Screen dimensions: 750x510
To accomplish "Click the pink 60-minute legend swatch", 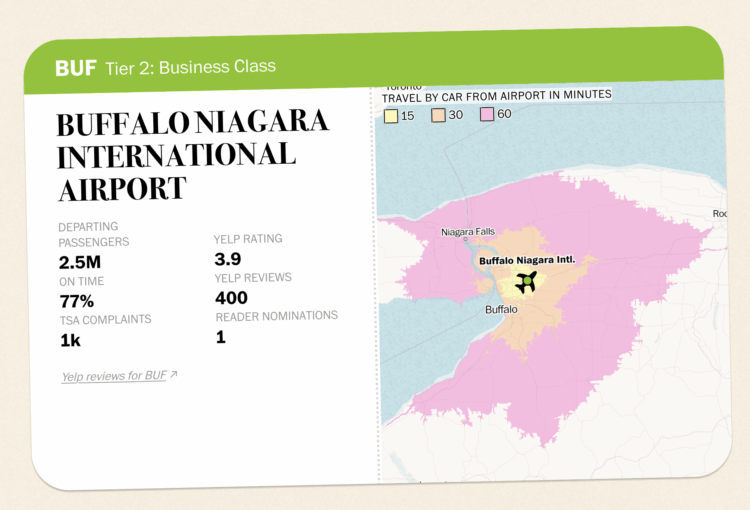I will coord(487,114).
